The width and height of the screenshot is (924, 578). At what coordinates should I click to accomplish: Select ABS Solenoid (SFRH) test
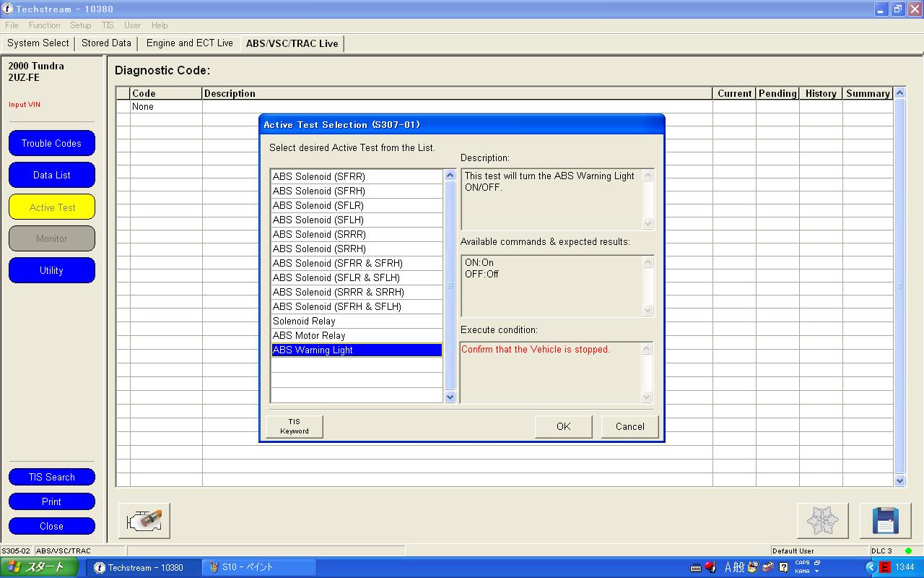[x=357, y=191]
